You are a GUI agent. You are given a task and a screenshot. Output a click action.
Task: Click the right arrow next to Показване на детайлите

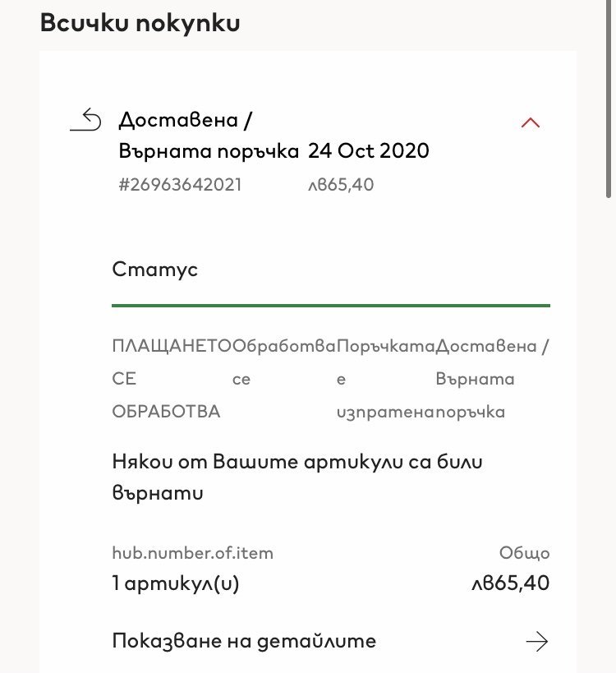point(536,642)
